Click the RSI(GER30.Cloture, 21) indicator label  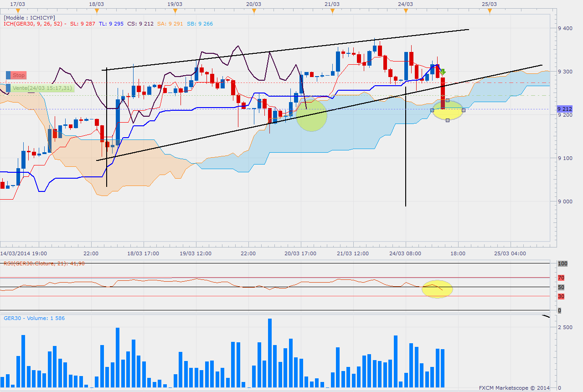click(x=44, y=263)
